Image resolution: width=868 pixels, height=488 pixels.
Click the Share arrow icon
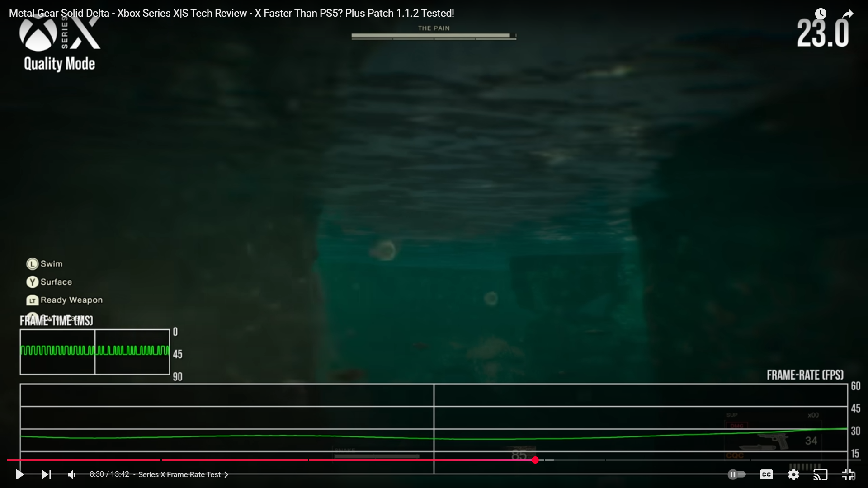(x=848, y=14)
